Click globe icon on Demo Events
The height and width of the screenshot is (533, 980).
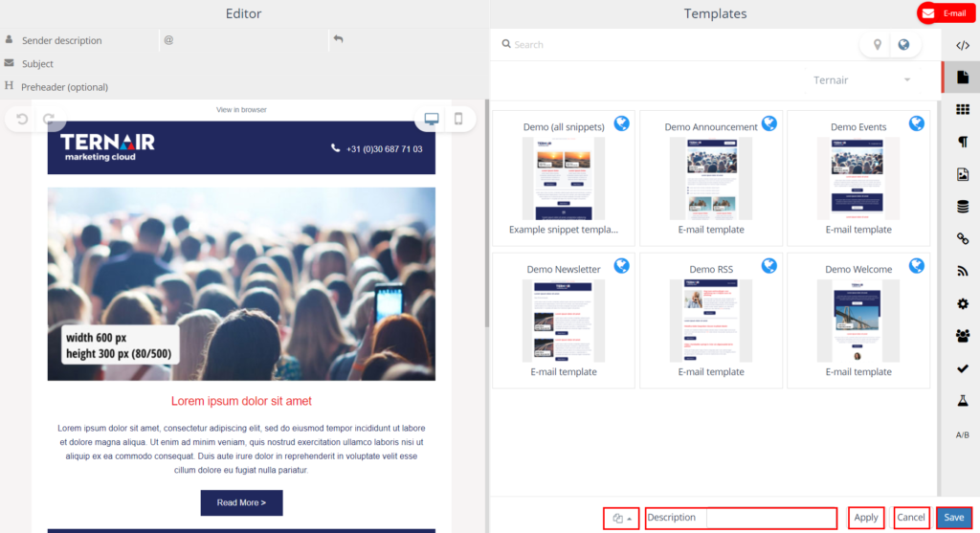916,123
